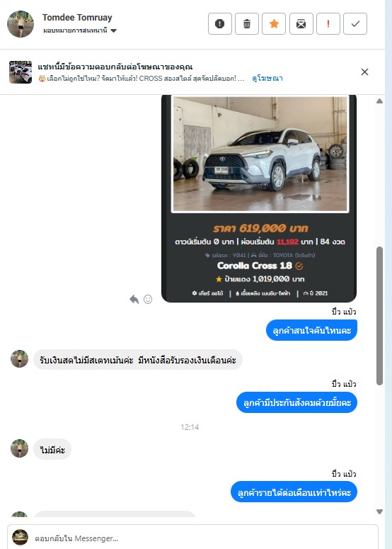Click the scroll down arrow of chat
Screen dimensions: 392x549
tap(379, 511)
